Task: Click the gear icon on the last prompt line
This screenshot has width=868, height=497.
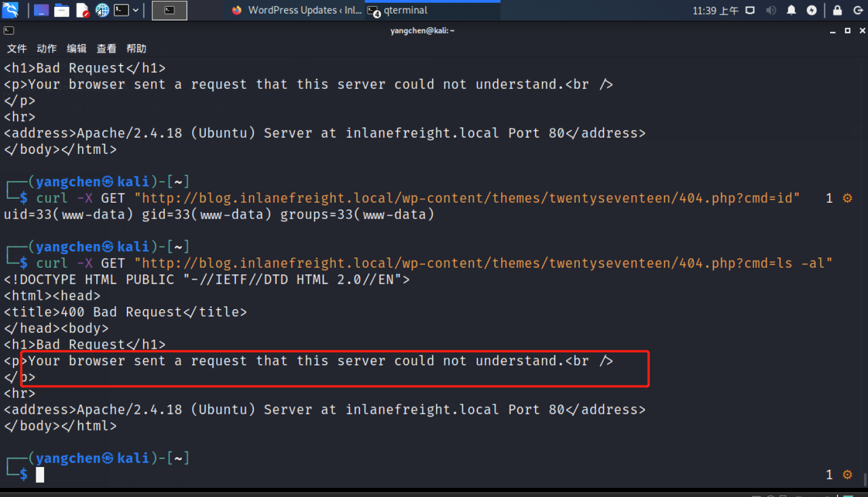Action: [848, 474]
